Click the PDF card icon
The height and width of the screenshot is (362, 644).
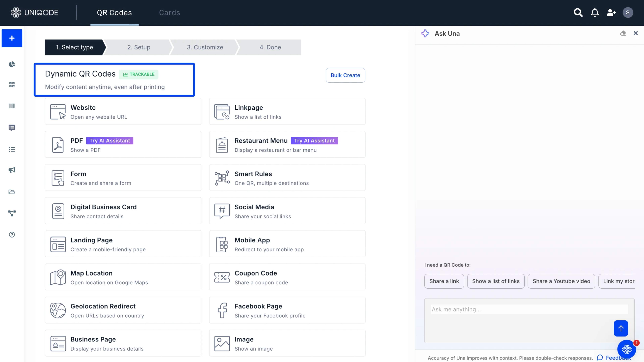point(58,145)
